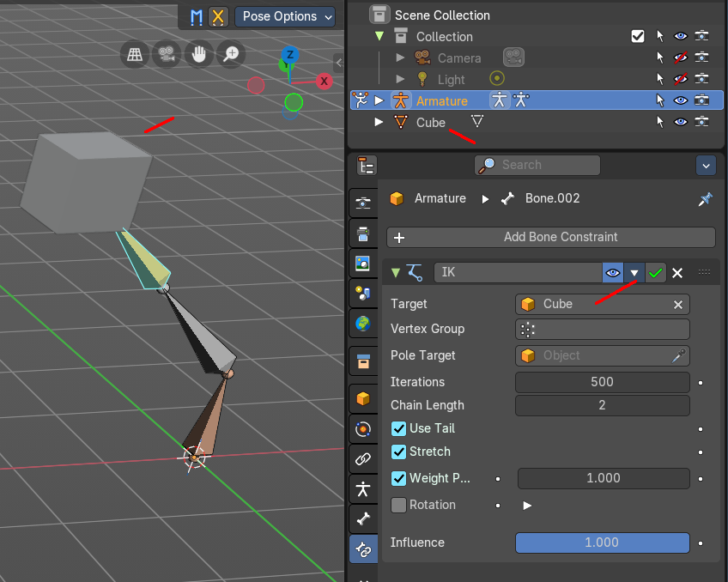
Task: Click the hand pan-view icon
Action: tap(198, 54)
